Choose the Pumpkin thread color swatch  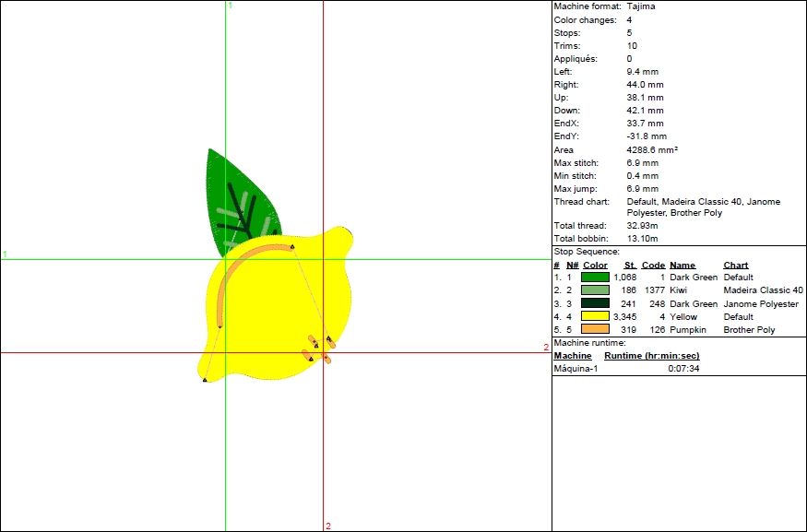click(595, 329)
